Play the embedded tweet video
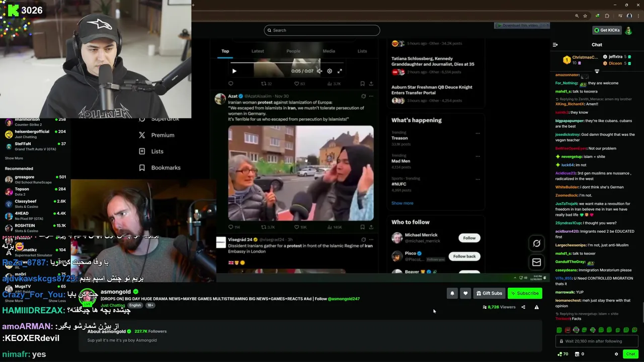 tap(234, 71)
